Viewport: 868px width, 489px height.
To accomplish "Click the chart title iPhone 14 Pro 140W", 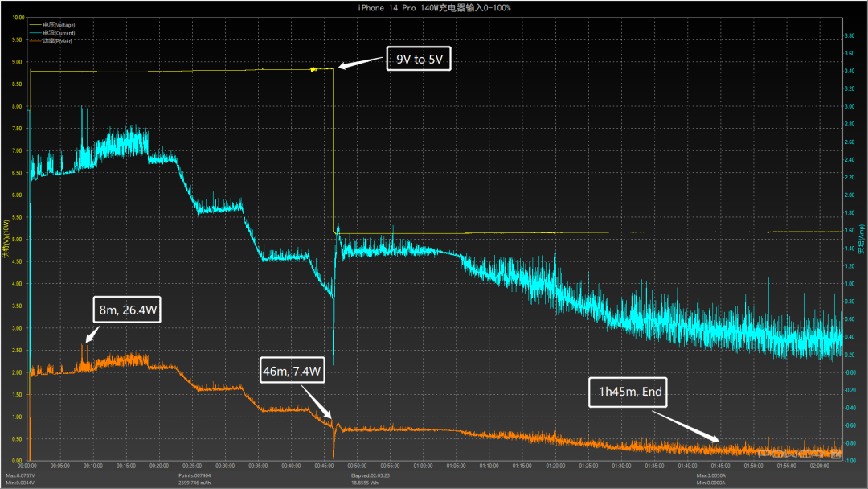I will pos(434,8).
